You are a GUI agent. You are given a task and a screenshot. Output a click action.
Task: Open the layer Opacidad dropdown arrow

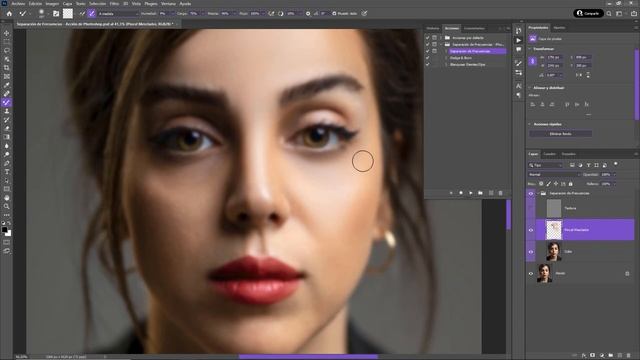tap(614, 174)
